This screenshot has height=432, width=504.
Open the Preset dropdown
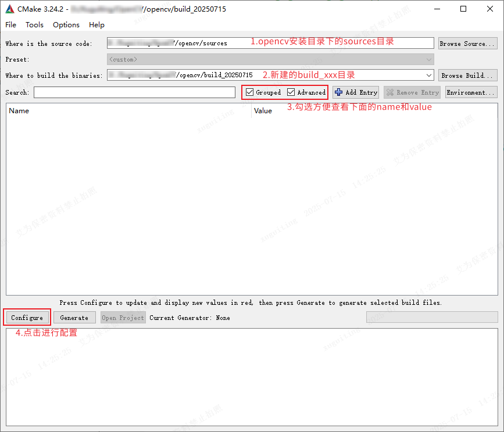pos(270,59)
